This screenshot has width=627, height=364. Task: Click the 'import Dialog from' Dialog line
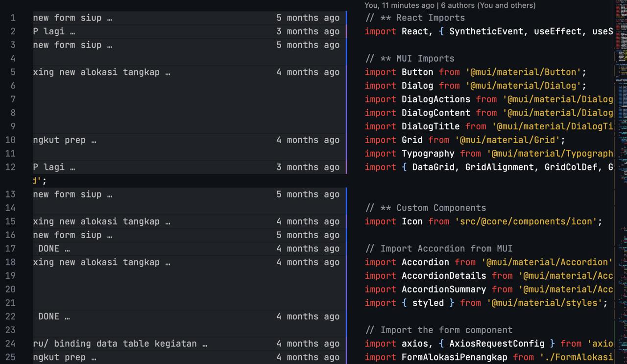coord(476,86)
